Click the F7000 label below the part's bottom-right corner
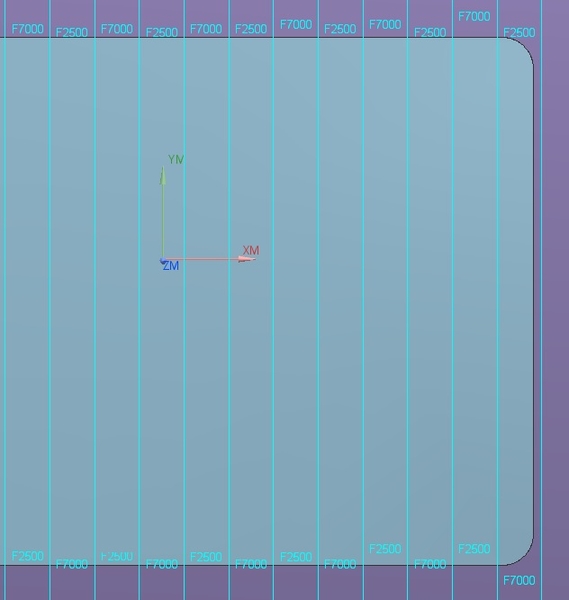Screen dimensions: 569x600 pos(519,580)
